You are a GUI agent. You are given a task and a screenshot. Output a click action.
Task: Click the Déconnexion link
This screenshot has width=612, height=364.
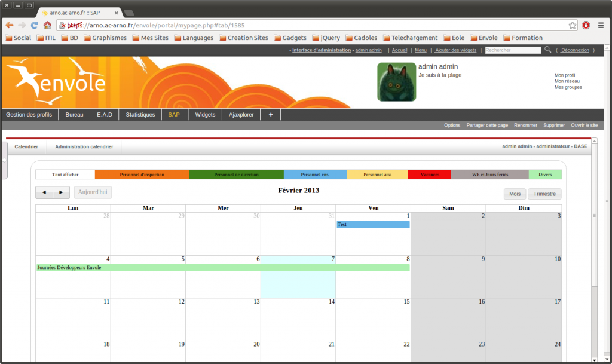point(575,50)
